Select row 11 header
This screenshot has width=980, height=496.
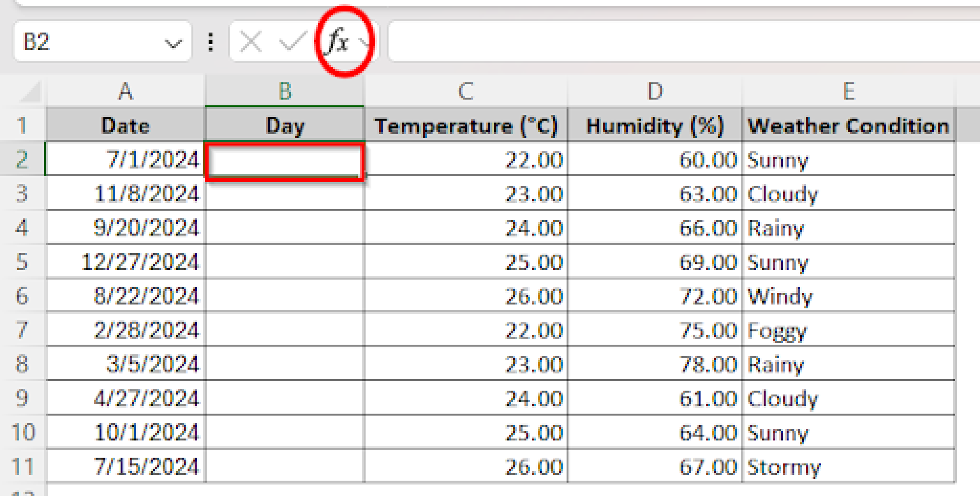pos(22,466)
